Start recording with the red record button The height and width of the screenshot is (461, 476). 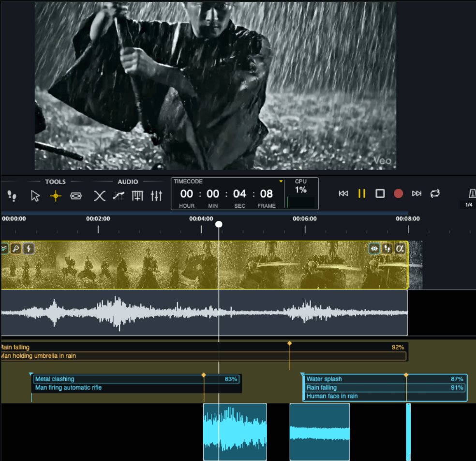tap(398, 194)
